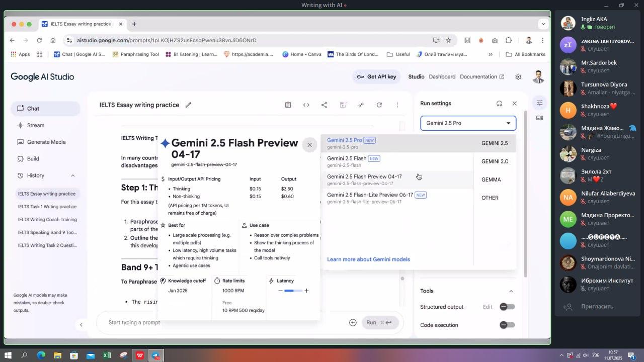Select the GEMINI 2.5 model category

[x=495, y=143]
